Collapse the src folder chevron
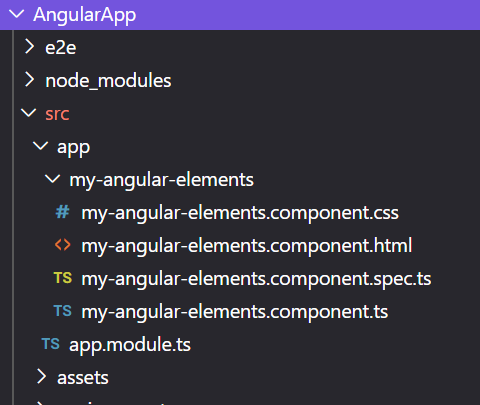Viewport: 480px width, 405px height. tap(29, 113)
